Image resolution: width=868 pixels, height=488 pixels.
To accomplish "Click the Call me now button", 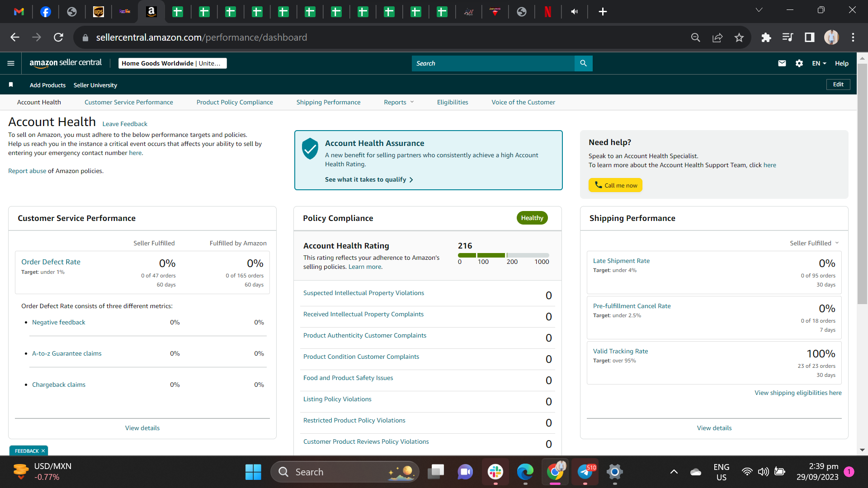I will (615, 185).
